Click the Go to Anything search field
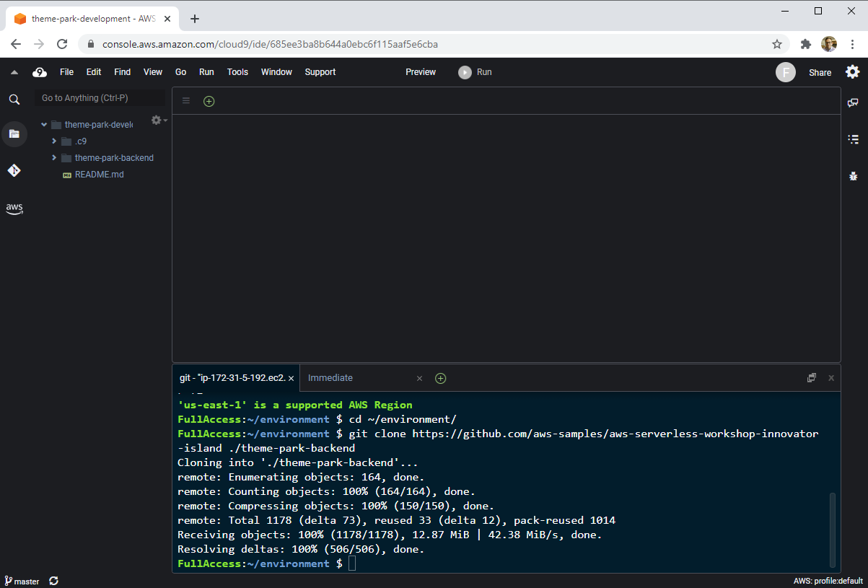 click(100, 98)
